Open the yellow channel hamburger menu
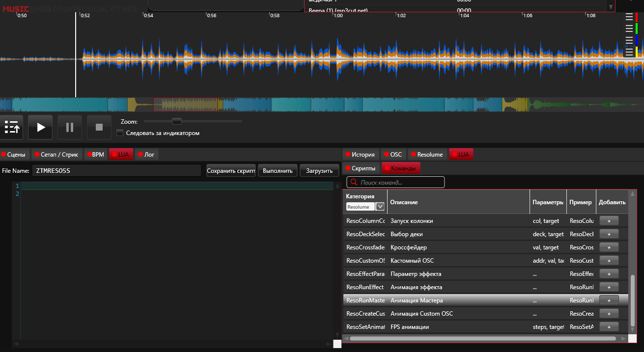This screenshot has height=352, width=644. tap(629, 52)
